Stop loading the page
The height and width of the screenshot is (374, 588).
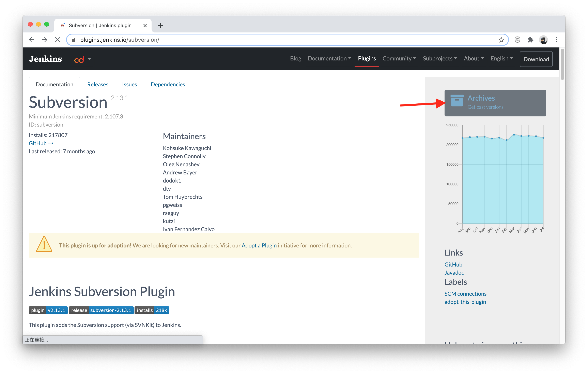[57, 40]
